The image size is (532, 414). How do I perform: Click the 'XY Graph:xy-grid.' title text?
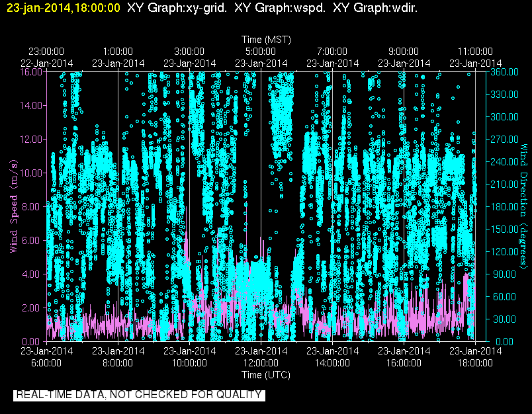click(x=177, y=7)
